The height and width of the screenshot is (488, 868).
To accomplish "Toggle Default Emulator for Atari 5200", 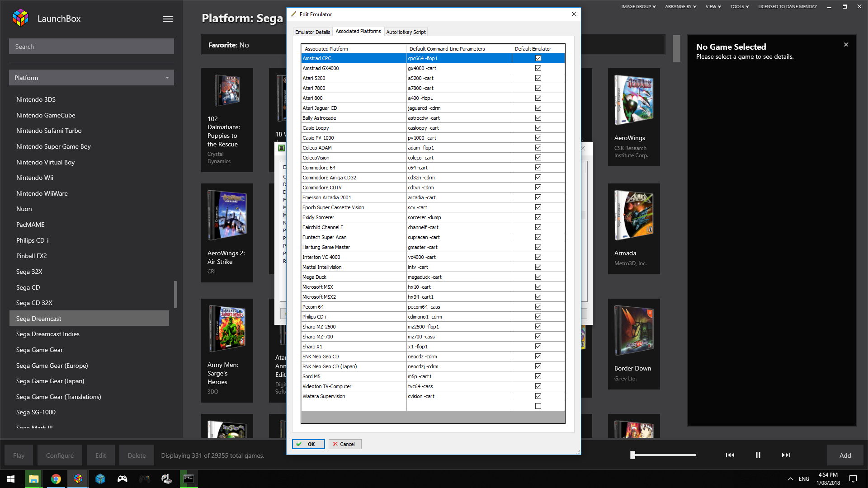I will coord(538,78).
